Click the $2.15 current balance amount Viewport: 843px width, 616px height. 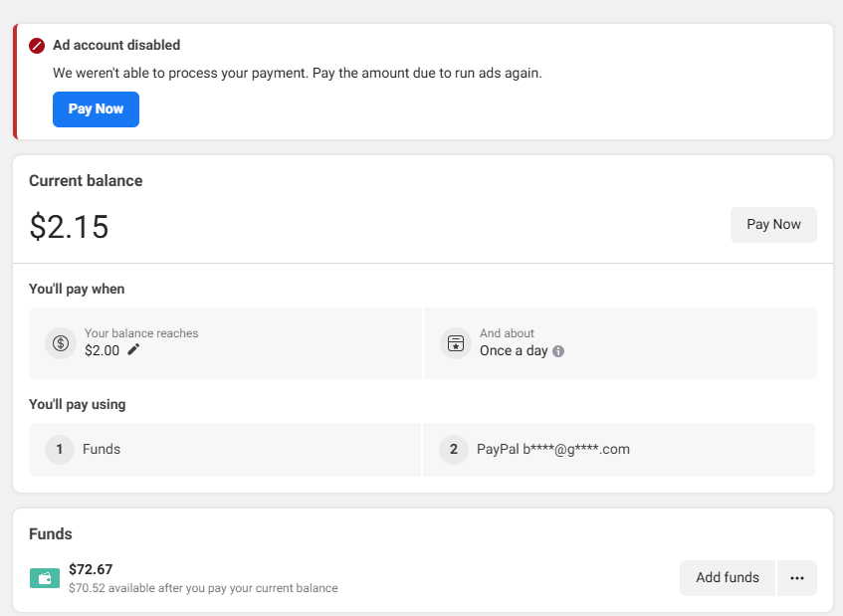pyautogui.click(x=69, y=227)
